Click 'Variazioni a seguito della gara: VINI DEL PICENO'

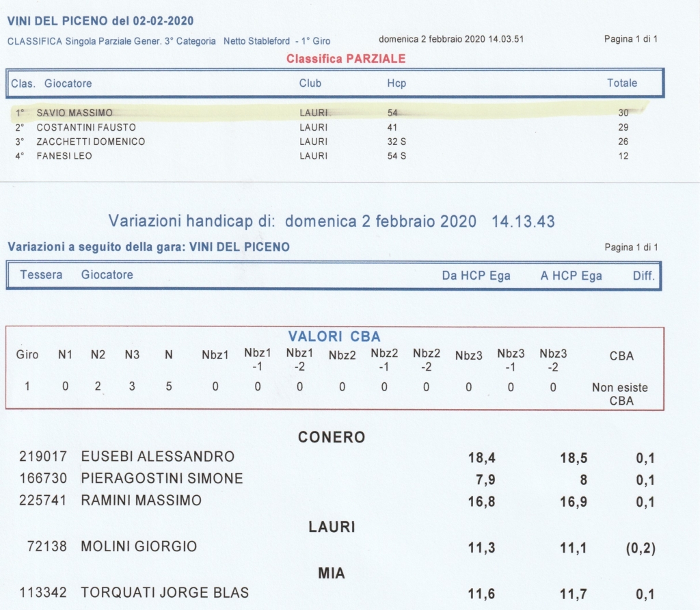(x=148, y=247)
